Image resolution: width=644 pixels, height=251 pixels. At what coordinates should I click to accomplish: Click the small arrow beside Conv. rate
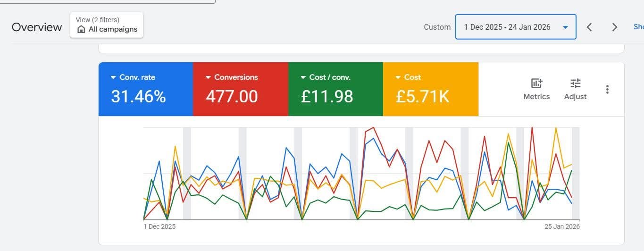click(113, 77)
